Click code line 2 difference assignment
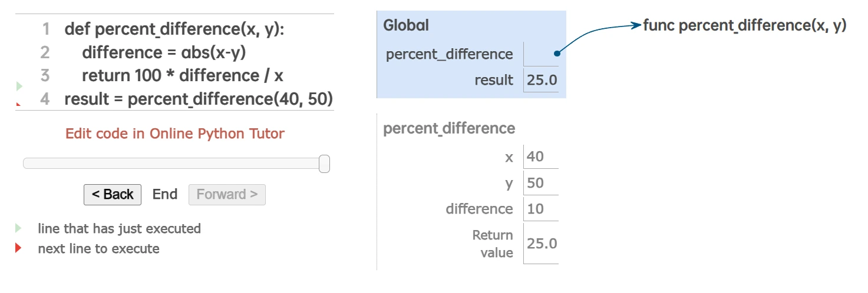 click(x=164, y=52)
